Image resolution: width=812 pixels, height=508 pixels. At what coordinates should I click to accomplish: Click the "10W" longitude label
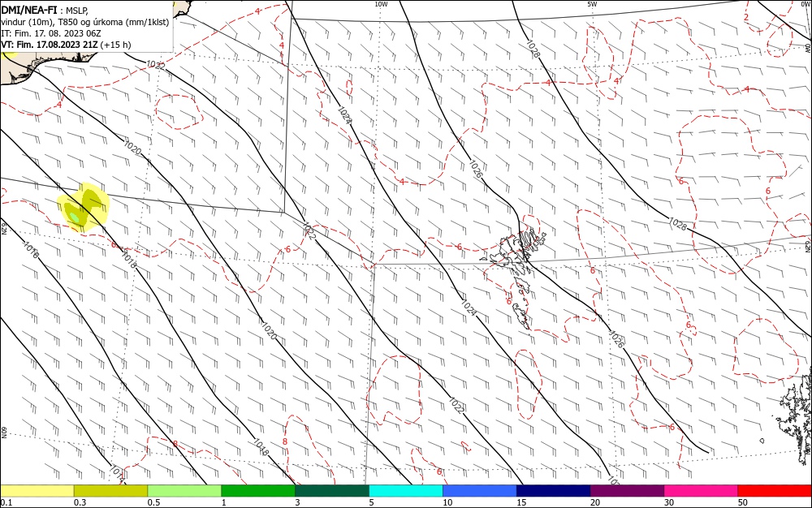coord(381,4)
